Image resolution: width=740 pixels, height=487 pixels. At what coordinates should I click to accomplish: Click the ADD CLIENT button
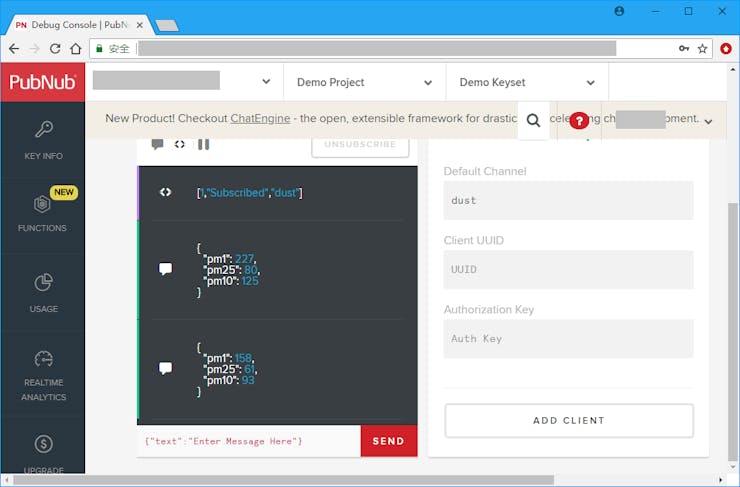[x=569, y=420]
